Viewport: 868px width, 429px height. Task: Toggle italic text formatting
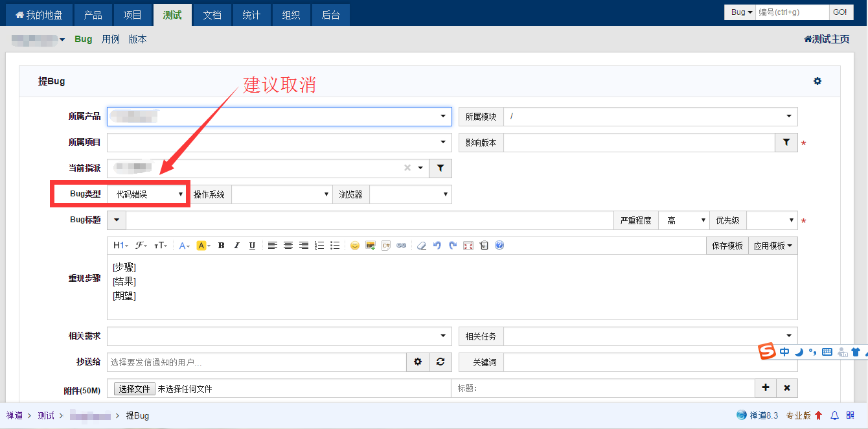point(236,246)
